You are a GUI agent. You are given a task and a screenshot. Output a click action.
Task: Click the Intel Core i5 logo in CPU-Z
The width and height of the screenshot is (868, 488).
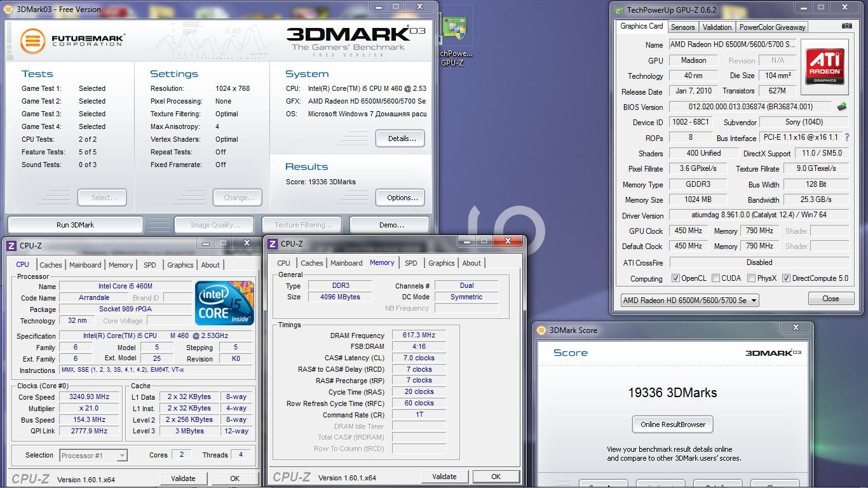pos(225,302)
